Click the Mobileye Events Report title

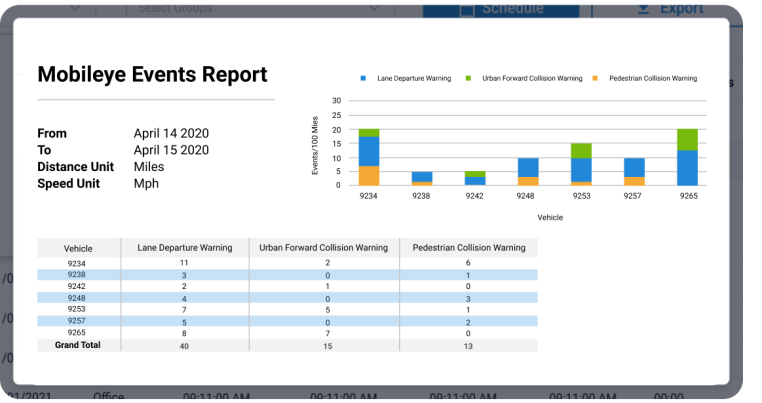(x=153, y=74)
